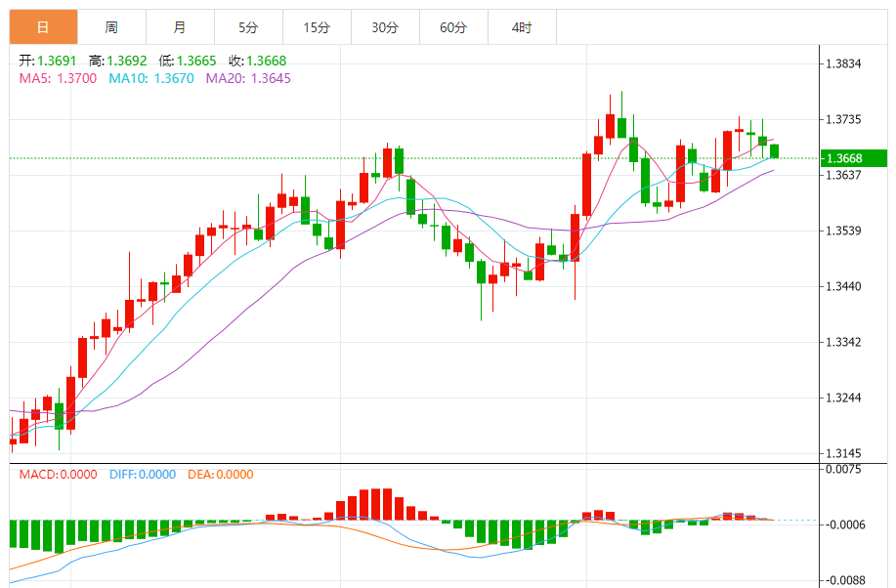Click the DIFF:0.0000 indicator label
The image size is (896, 588).
tap(143, 475)
